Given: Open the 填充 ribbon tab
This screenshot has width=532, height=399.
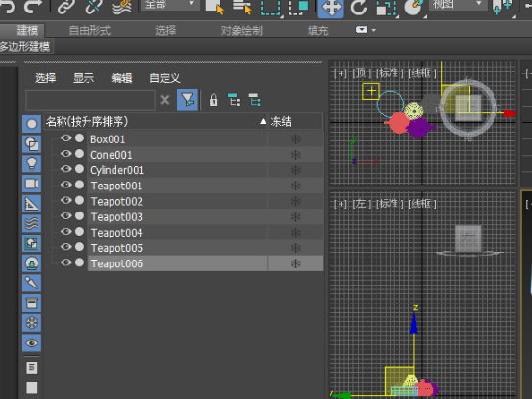Looking at the screenshot, I should click(x=317, y=31).
